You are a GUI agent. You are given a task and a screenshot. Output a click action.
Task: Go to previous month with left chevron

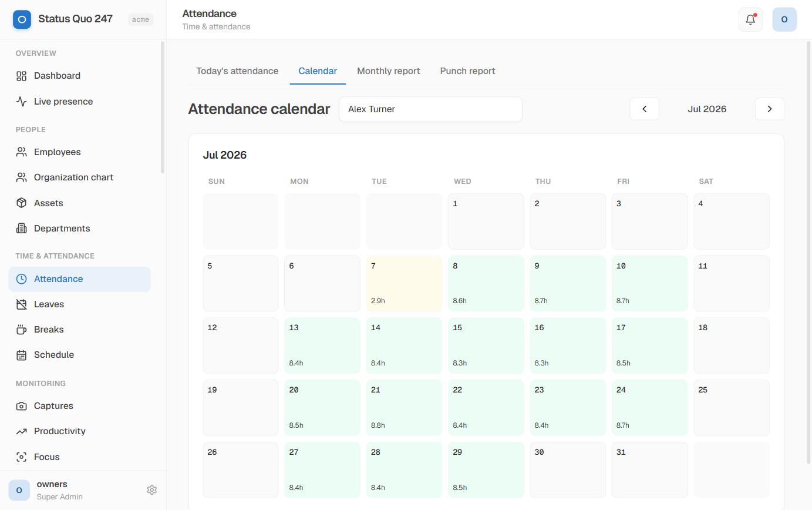(644, 109)
